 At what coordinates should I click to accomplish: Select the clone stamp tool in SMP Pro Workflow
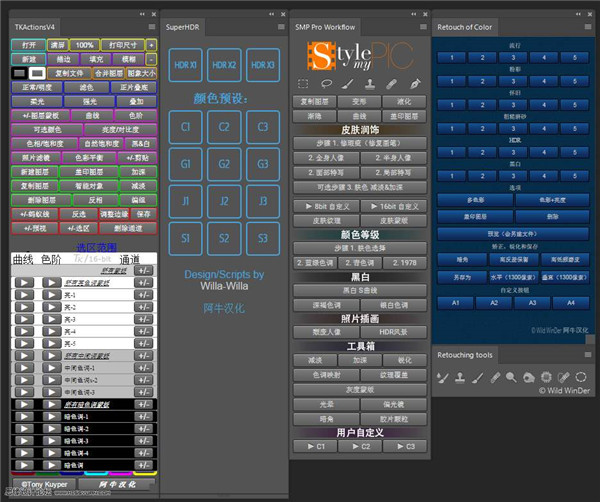(x=370, y=83)
